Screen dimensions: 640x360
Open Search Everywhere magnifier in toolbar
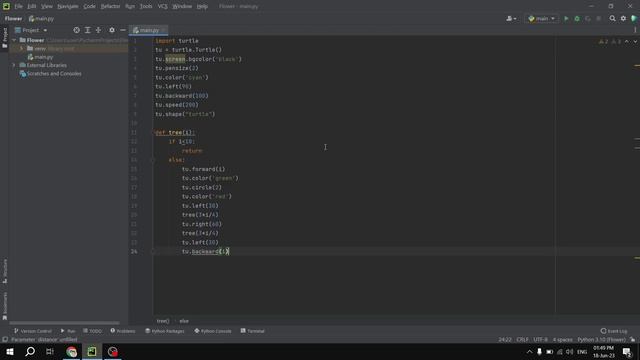click(x=612, y=19)
